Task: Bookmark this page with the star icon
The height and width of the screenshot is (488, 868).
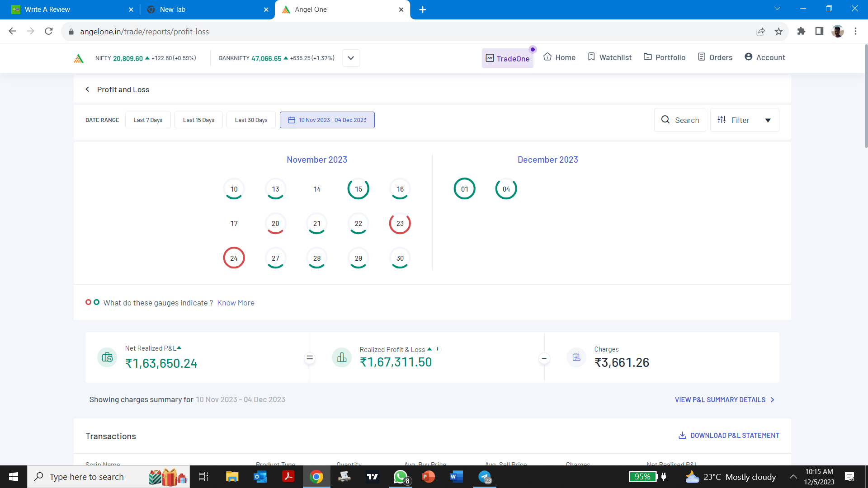Action: coord(778,32)
